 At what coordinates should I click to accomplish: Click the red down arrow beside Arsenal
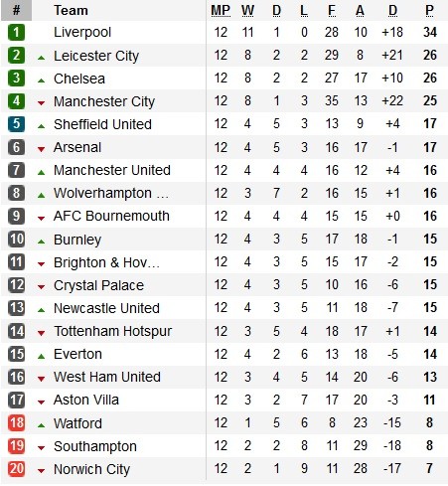(41, 149)
